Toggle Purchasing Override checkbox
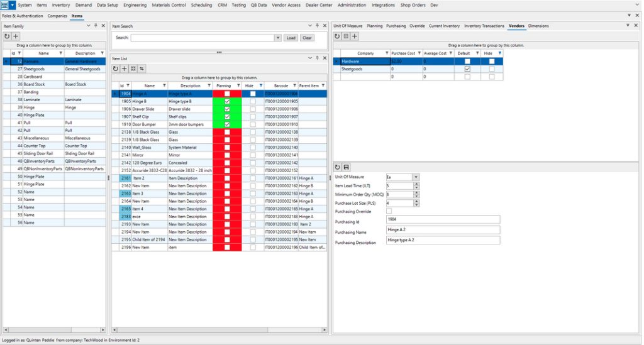The image size is (644, 345). pos(389,211)
